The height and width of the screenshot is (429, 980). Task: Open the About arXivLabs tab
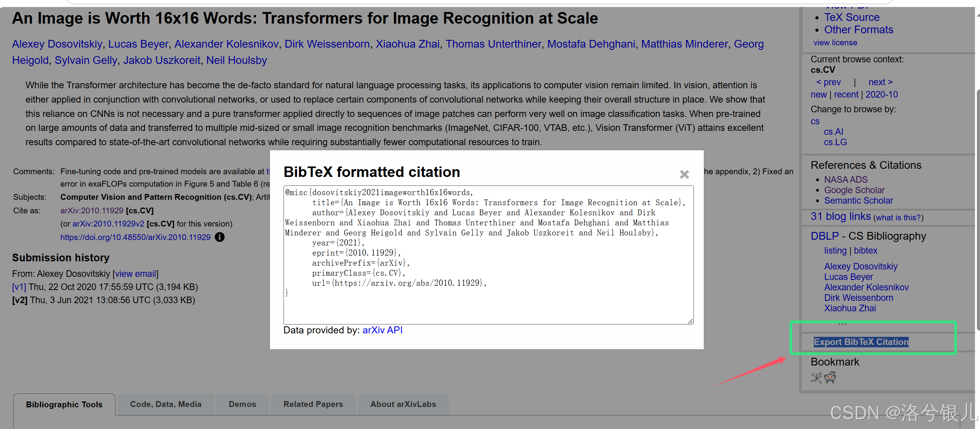(403, 404)
